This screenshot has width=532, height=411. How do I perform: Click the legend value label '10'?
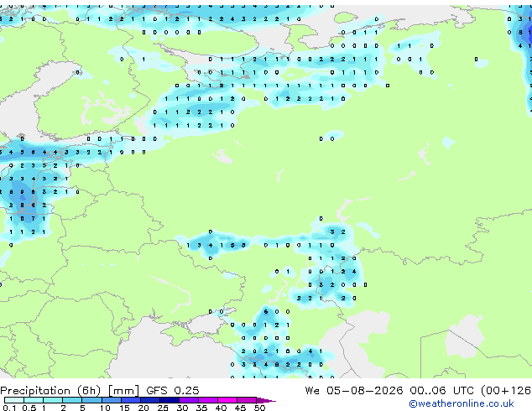pyautogui.click(x=105, y=408)
